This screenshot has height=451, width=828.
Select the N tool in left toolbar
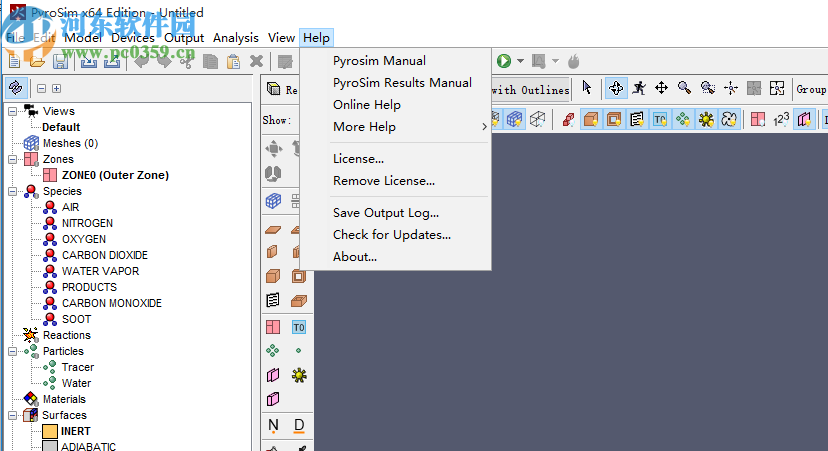click(x=273, y=425)
